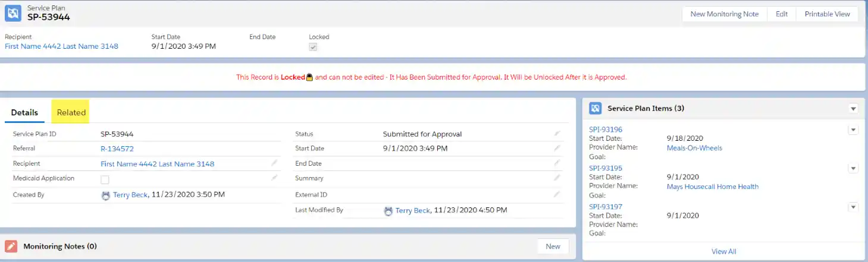Click the edit pencil next to End Date field
The width and height of the screenshot is (868, 262).
click(557, 163)
